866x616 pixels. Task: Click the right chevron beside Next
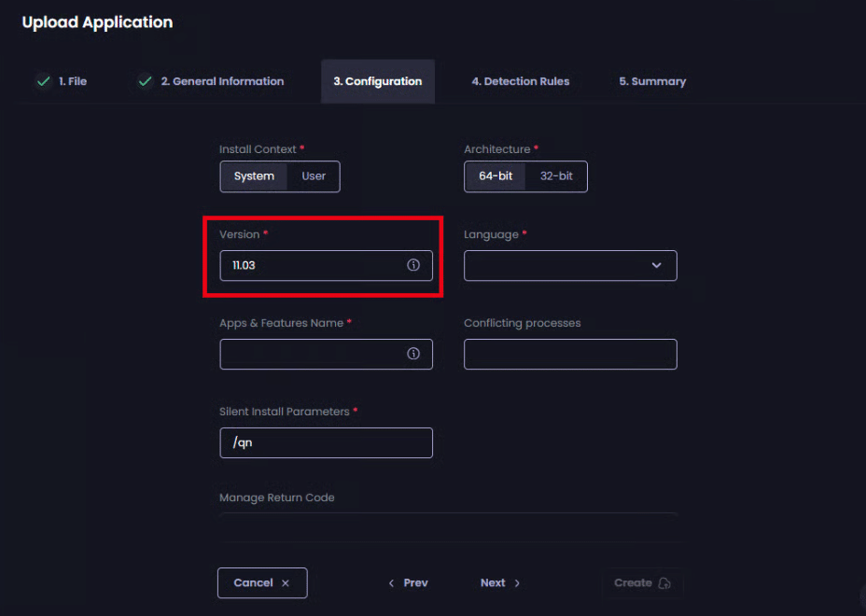click(517, 583)
